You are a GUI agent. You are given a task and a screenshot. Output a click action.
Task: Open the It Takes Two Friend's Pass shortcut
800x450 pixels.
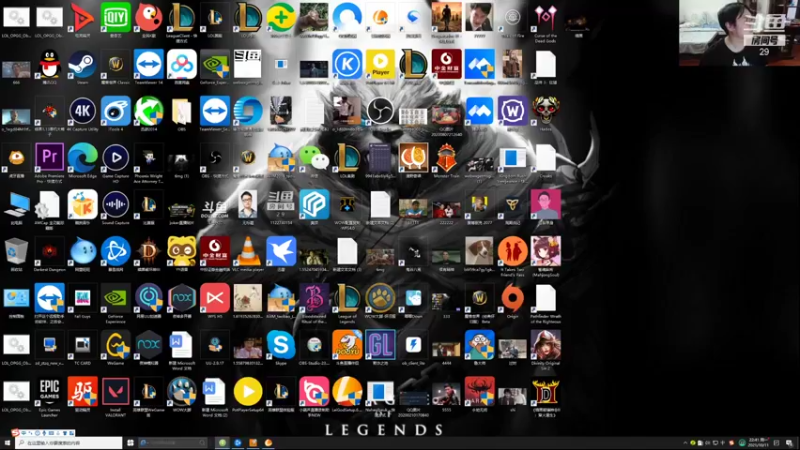pos(513,251)
